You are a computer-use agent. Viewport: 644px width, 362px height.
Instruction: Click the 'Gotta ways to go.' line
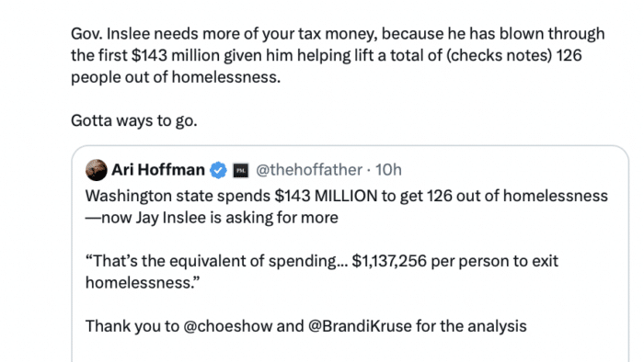tap(134, 120)
